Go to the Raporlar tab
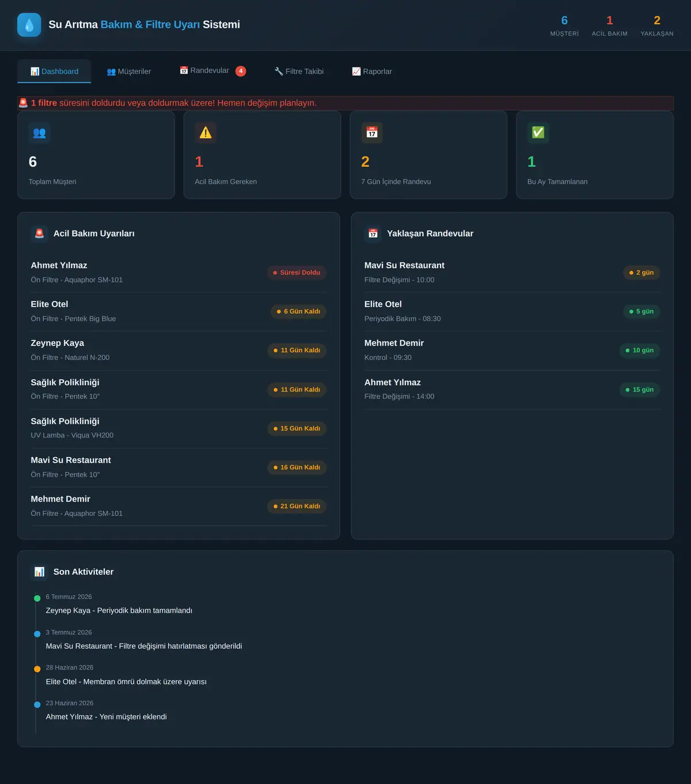Image resolution: width=691 pixels, height=784 pixels. point(372,71)
